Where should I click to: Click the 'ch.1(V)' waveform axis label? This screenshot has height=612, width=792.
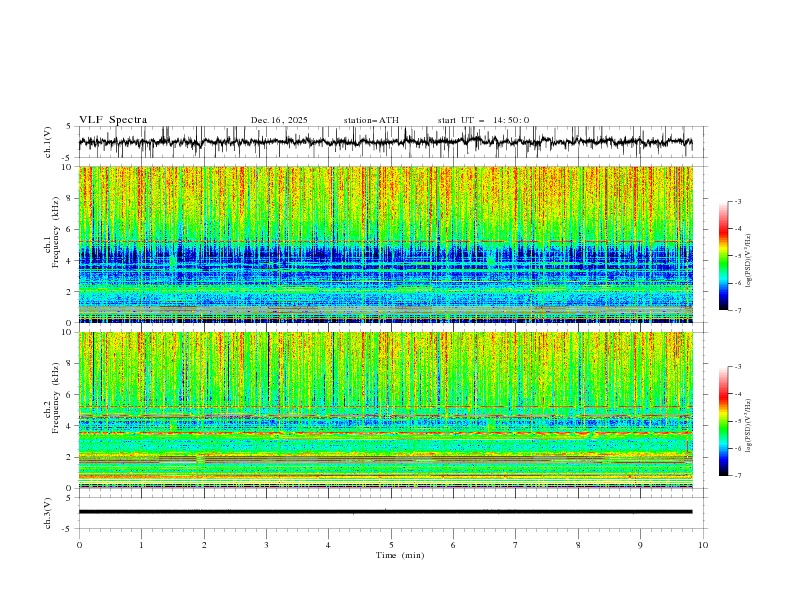click(48, 142)
